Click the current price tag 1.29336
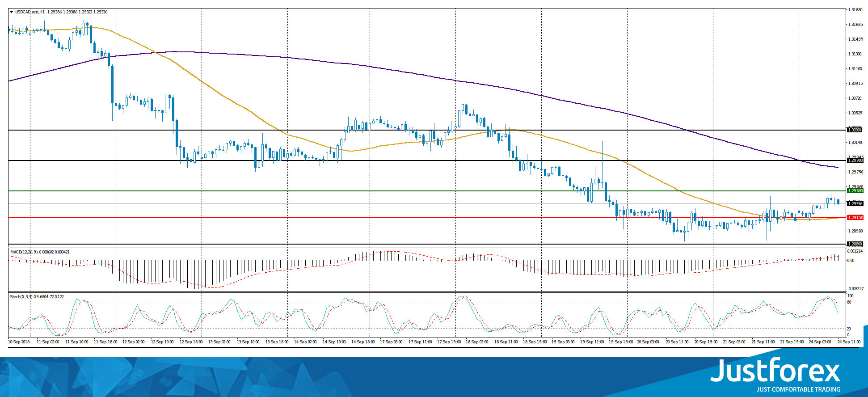The height and width of the screenshot is (397, 868). pyautogui.click(x=855, y=204)
